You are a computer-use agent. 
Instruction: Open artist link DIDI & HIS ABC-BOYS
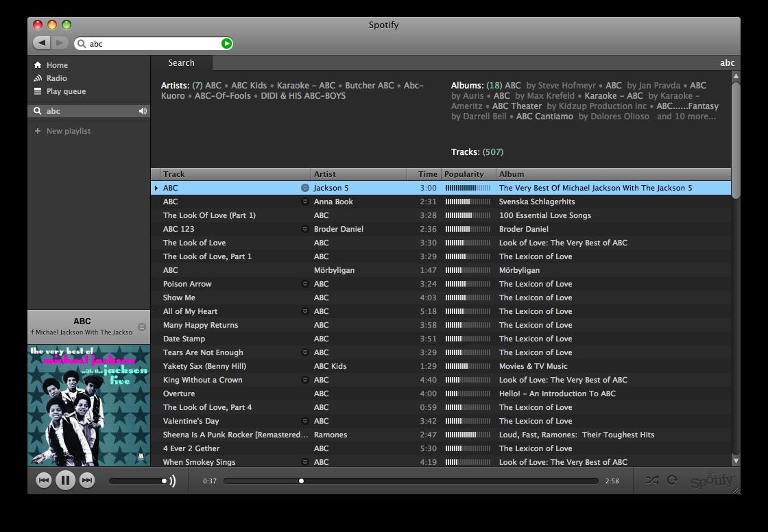302,95
